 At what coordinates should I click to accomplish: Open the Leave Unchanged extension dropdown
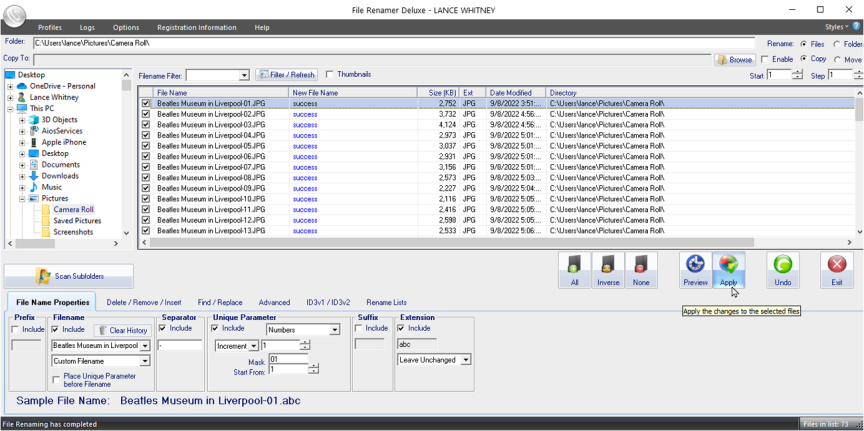tap(466, 360)
